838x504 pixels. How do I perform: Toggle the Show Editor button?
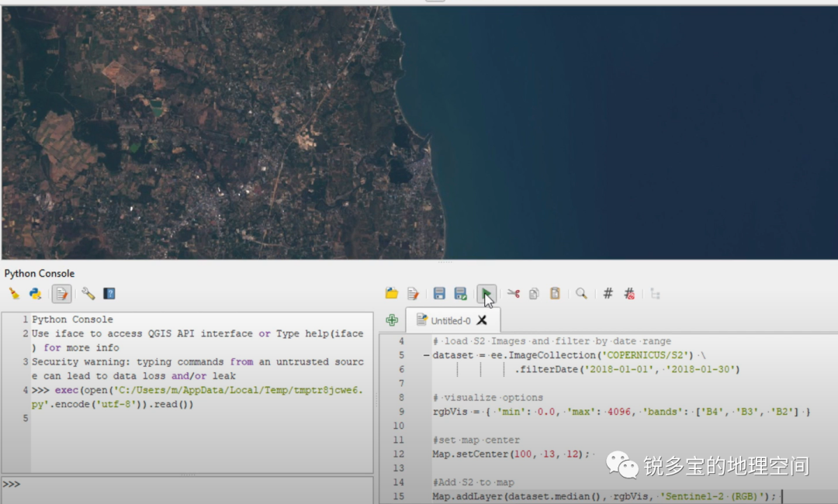pos(62,294)
